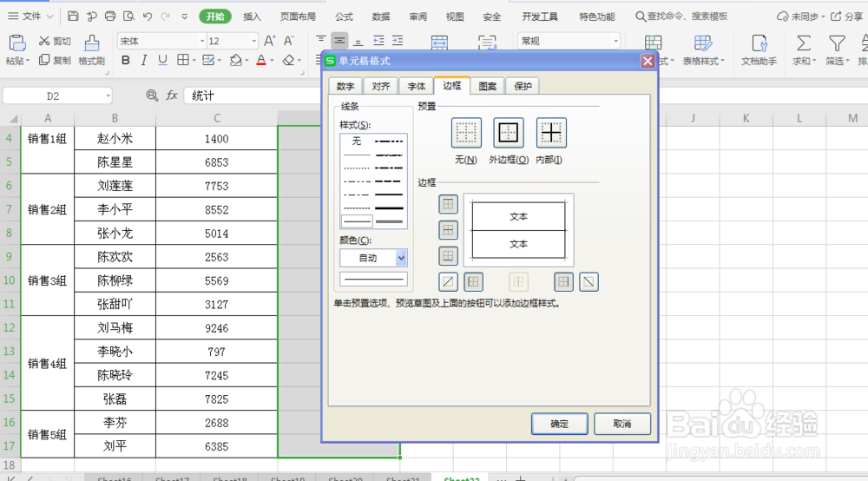868x481 pixels.
Task: Click the increase indent icon
Action: [398, 41]
